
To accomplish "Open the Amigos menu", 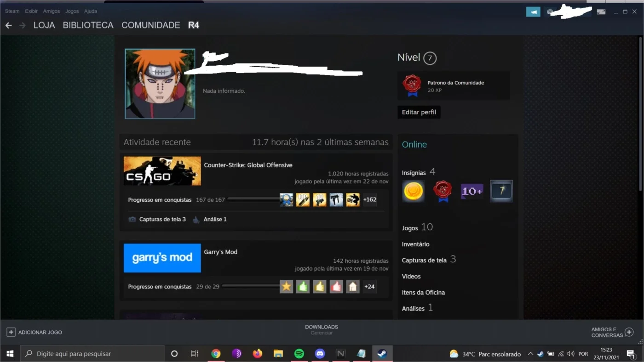I will 52,11.
